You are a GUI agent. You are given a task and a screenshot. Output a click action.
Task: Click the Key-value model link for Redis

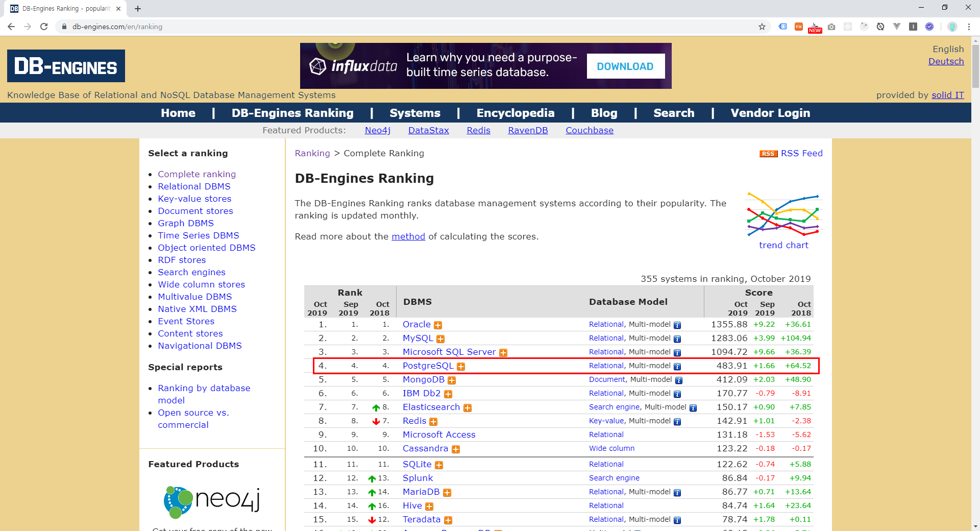(606, 421)
